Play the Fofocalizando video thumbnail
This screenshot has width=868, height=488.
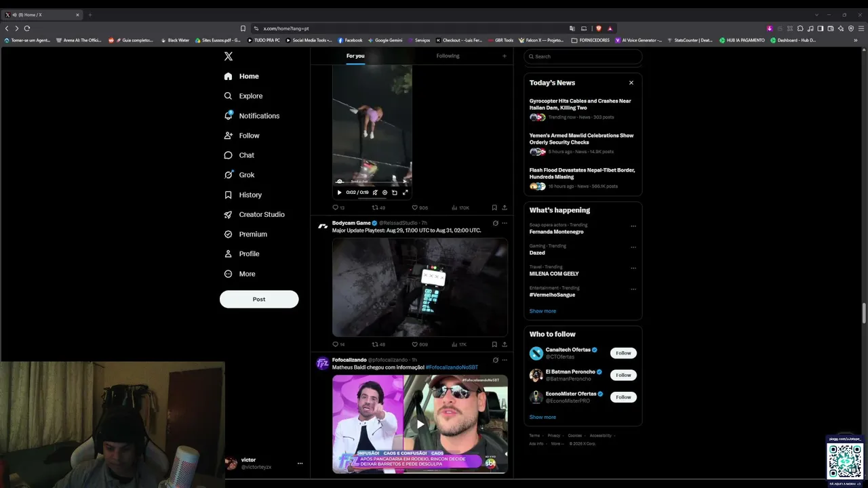pyautogui.click(x=420, y=424)
